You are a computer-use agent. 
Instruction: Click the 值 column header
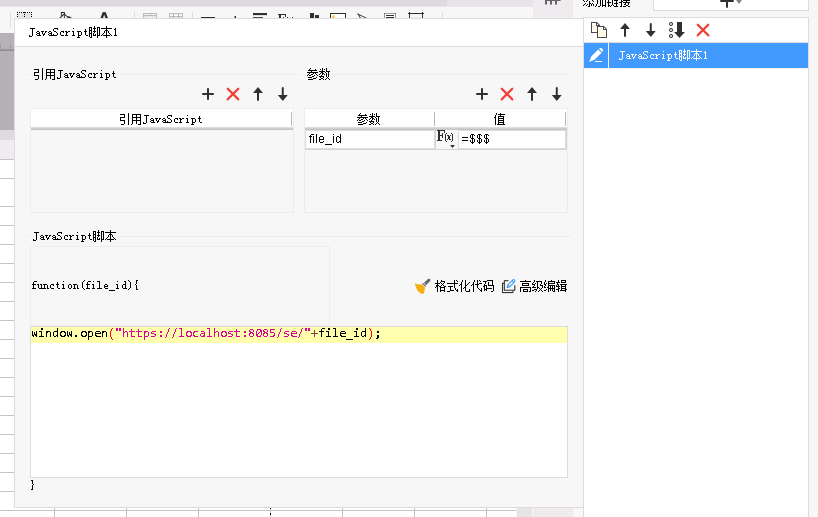coord(500,119)
